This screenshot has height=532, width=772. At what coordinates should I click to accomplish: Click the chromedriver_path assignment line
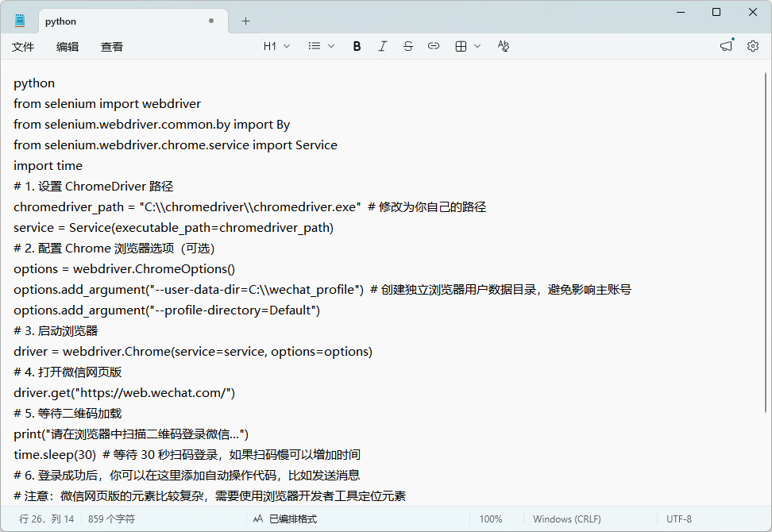click(249, 207)
